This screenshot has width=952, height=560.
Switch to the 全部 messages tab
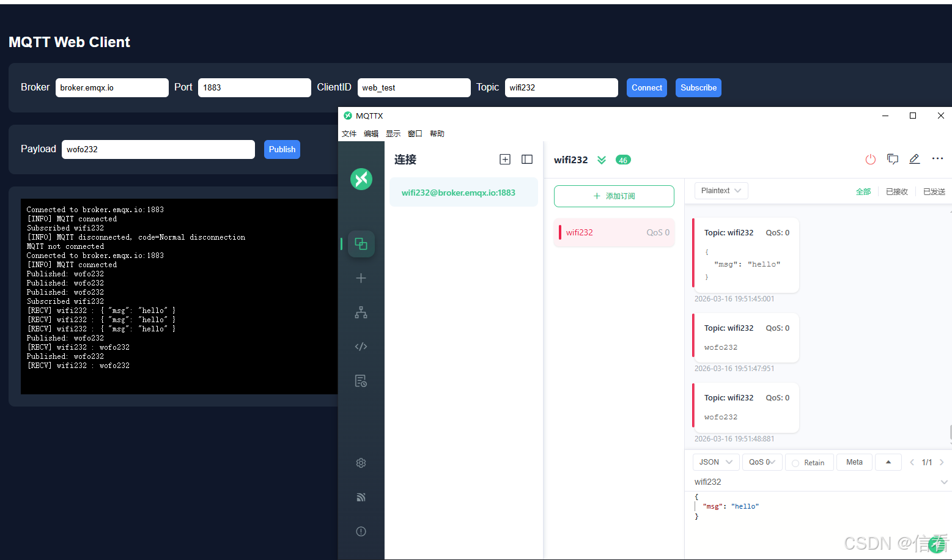tap(863, 191)
